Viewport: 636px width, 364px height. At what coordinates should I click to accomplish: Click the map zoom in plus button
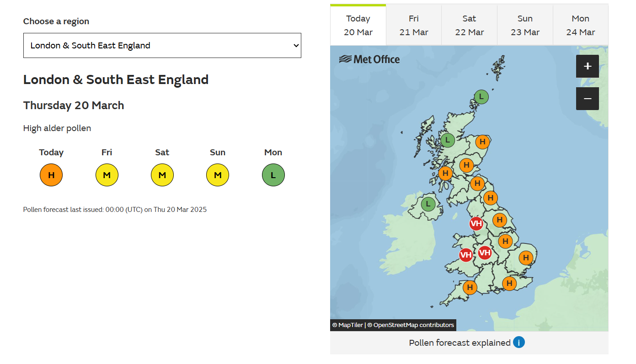[x=587, y=66]
